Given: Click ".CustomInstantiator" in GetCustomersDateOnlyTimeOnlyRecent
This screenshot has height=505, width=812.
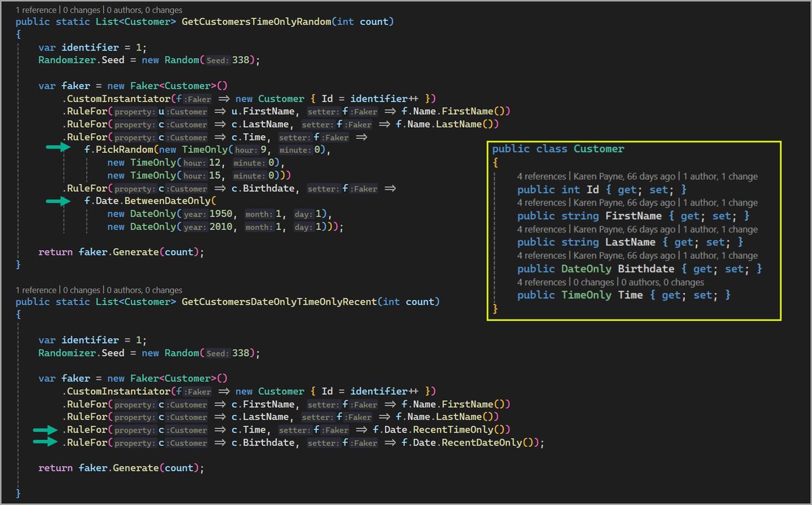Looking at the screenshot, I should click(x=115, y=391).
